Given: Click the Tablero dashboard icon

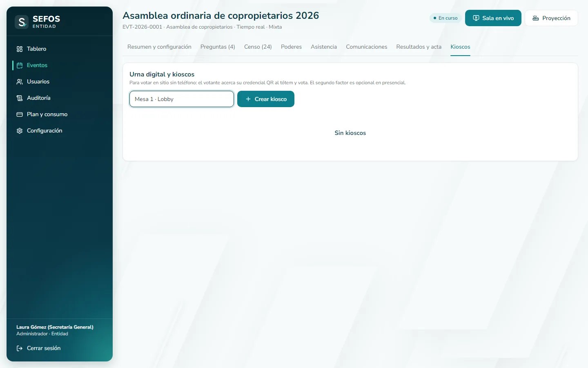Looking at the screenshot, I should (20, 49).
